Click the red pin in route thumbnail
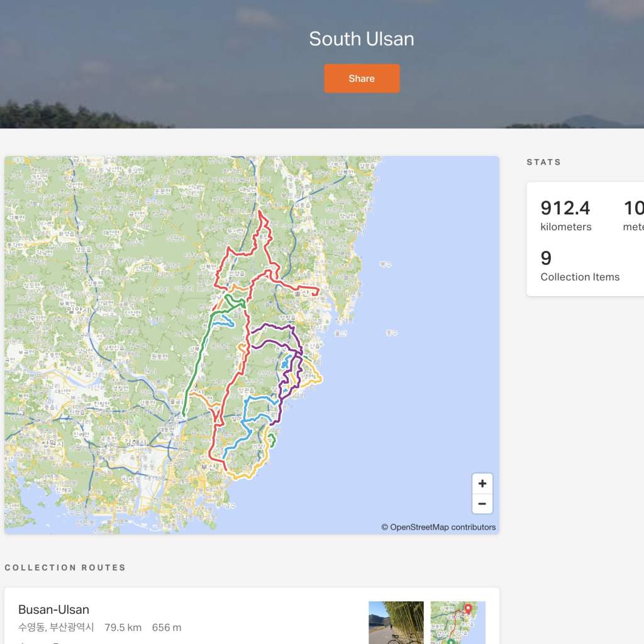This screenshot has height=644, width=644. click(x=468, y=609)
